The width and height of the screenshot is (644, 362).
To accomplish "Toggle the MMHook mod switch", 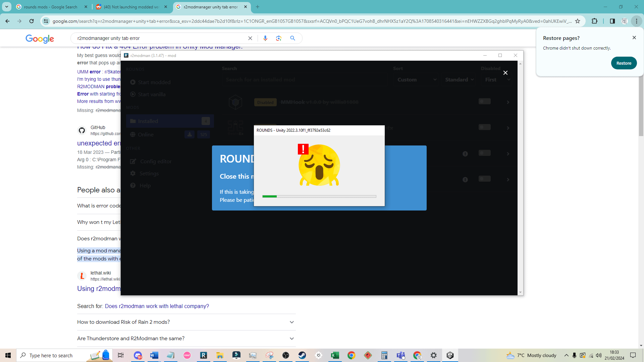I will point(484,101).
